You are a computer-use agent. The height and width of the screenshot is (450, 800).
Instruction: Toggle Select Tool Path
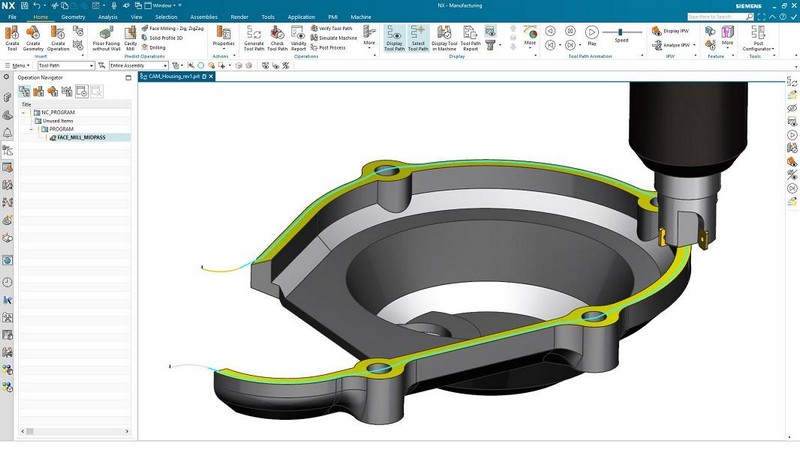(x=418, y=38)
